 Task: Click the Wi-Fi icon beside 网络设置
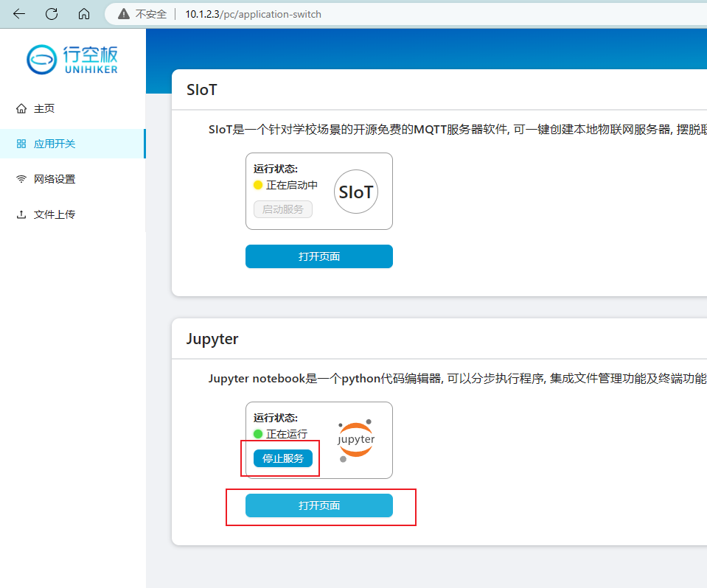coord(21,179)
